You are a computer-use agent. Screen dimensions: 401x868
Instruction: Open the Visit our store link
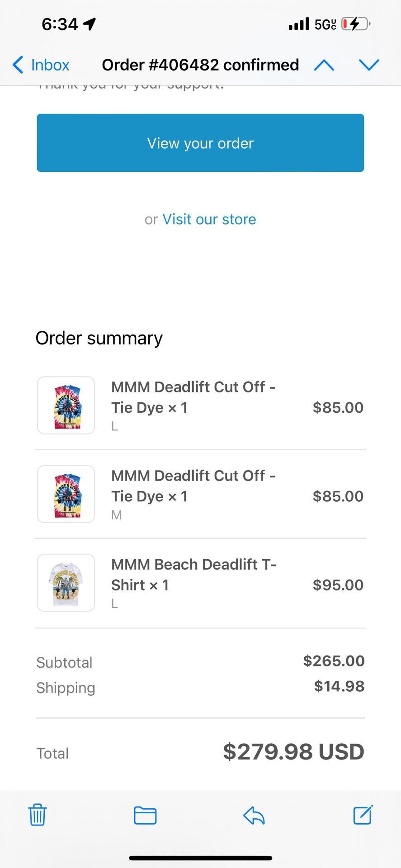209,219
